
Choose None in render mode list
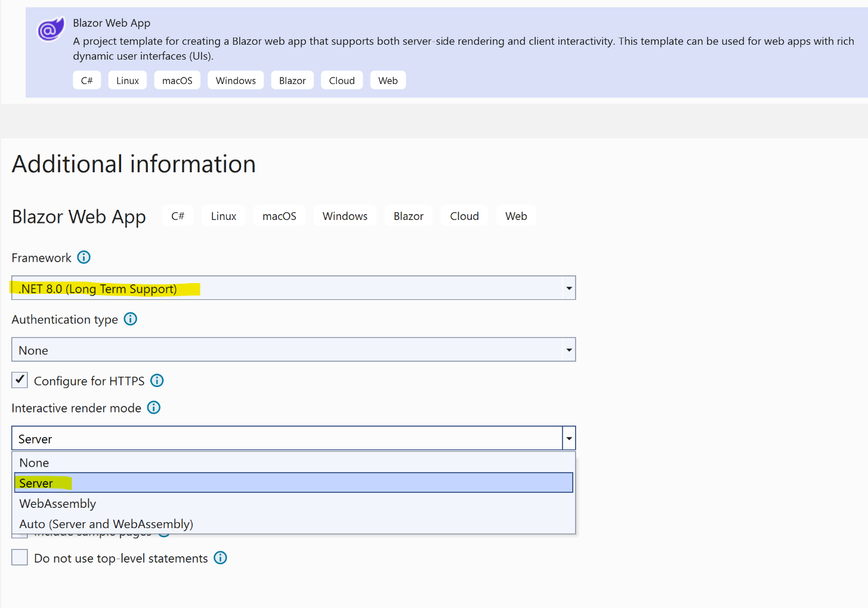click(x=294, y=463)
